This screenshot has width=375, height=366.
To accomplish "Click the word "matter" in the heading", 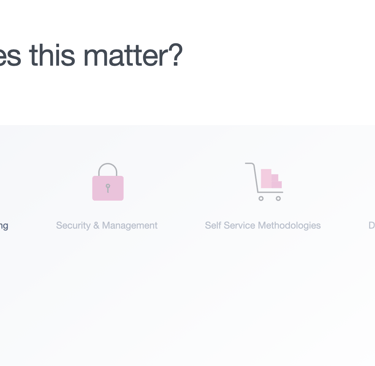I will point(126,56).
